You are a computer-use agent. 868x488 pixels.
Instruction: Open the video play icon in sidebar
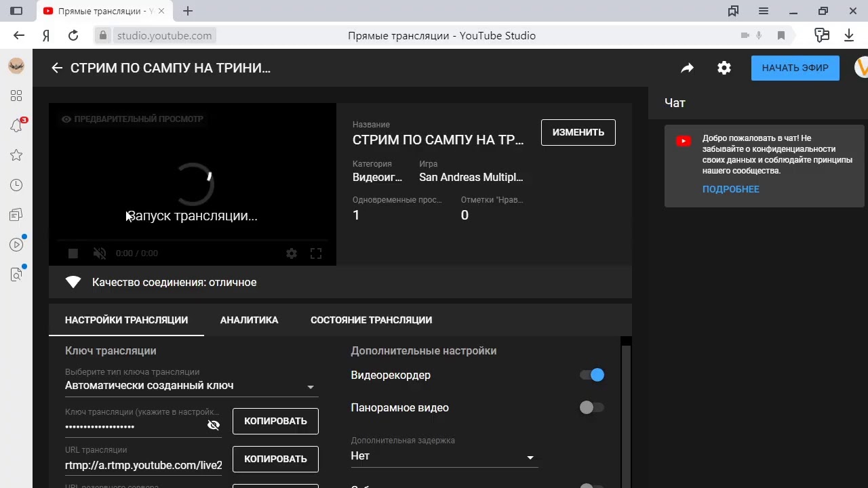click(16, 245)
